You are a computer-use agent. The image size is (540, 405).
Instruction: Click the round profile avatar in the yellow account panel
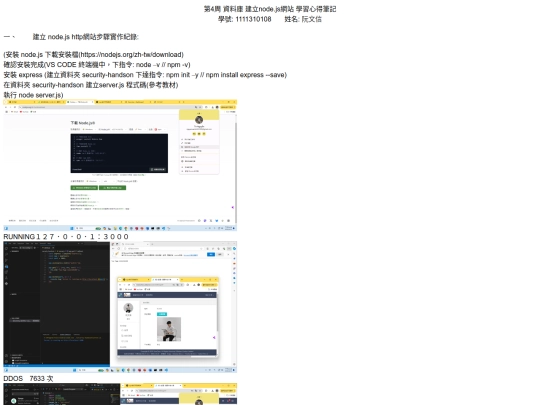tap(199, 120)
